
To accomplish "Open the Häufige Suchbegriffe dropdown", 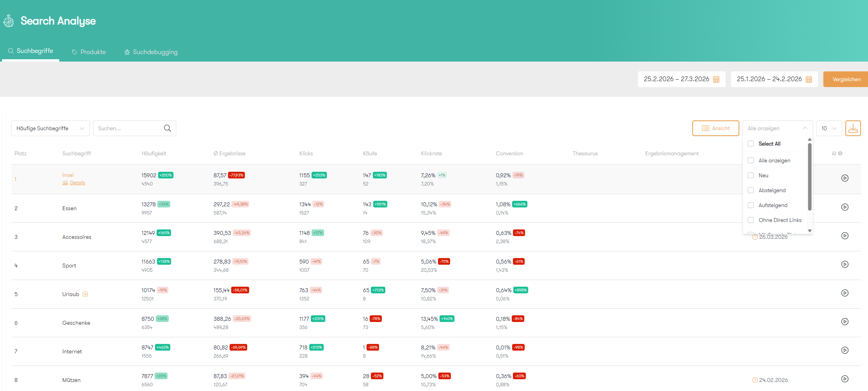I will pos(50,128).
